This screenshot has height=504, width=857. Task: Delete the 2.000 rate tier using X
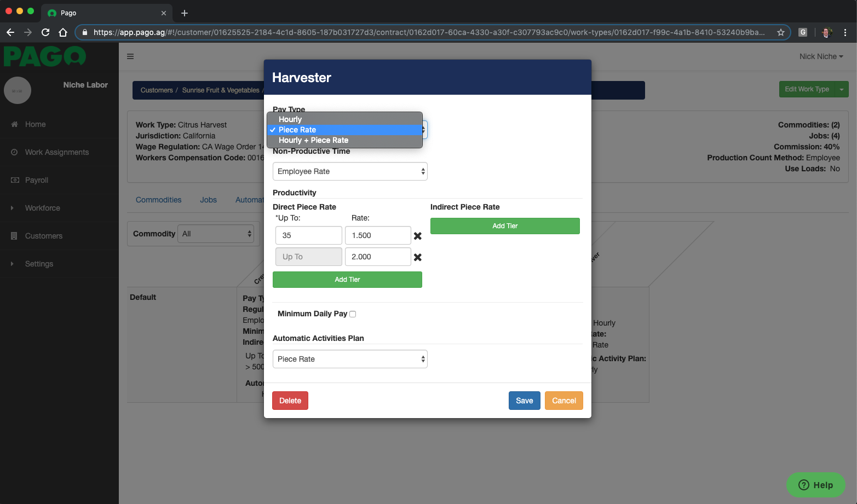[x=418, y=257]
